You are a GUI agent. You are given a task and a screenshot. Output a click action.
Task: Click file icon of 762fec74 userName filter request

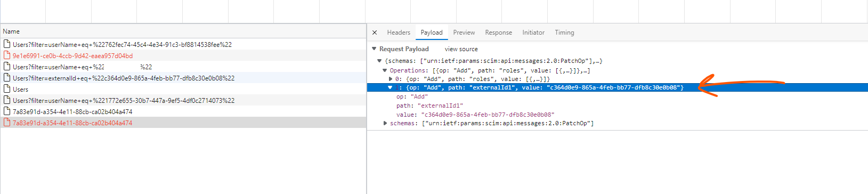[x=7, y=44]
